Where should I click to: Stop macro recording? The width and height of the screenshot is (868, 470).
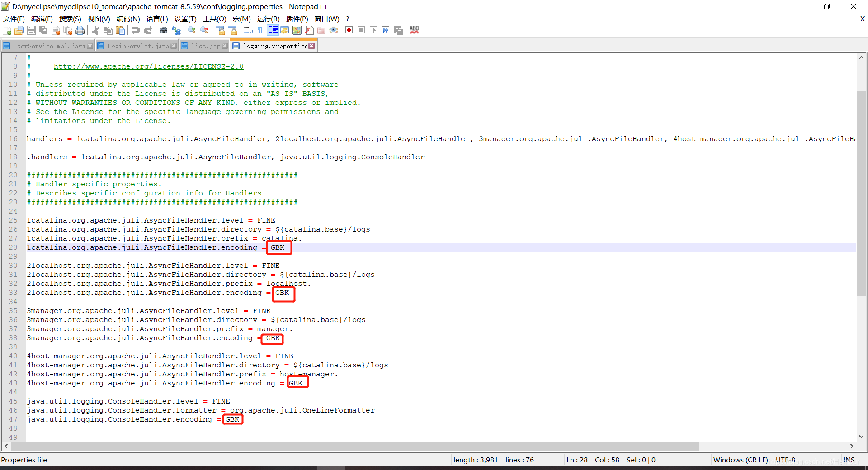(x=361, y=30)
